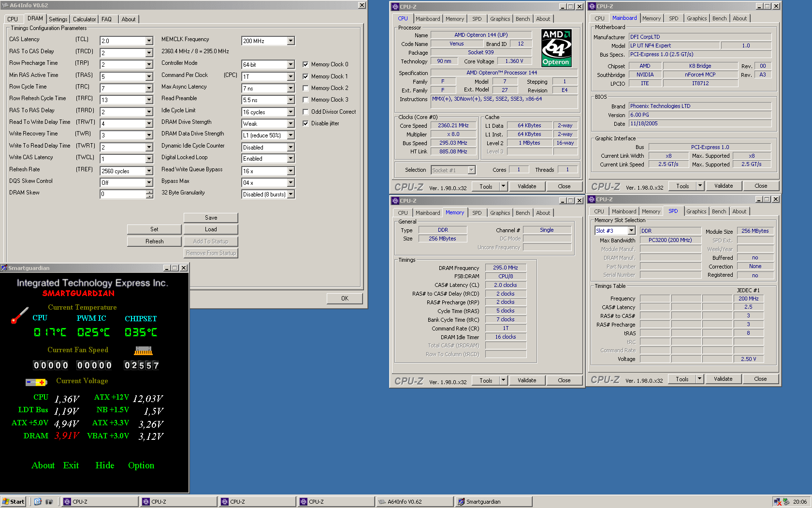Click the Hide link in Smartguardian
This screenshot has height=508, width=812.
point(105,465)
